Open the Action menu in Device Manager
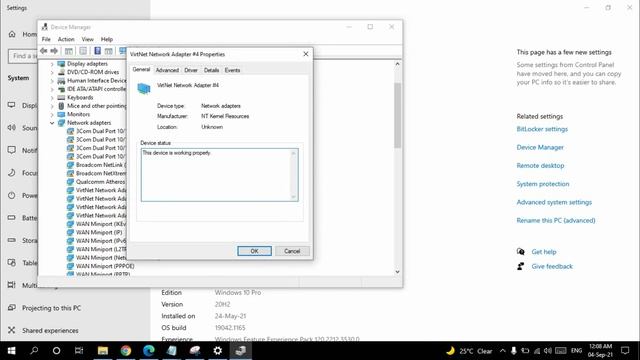The width and height of the screenshot is (640, 360). (x=66, y=39)
